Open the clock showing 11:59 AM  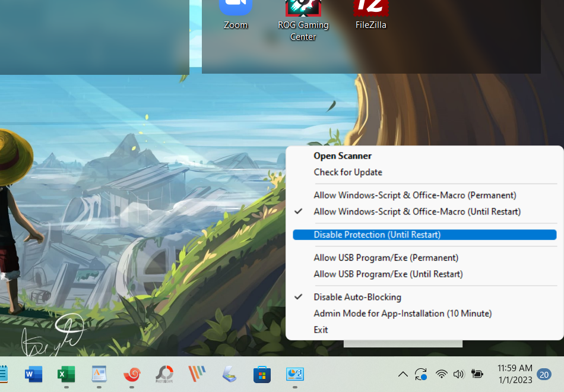pyautogui.click(x=515, y=374)
